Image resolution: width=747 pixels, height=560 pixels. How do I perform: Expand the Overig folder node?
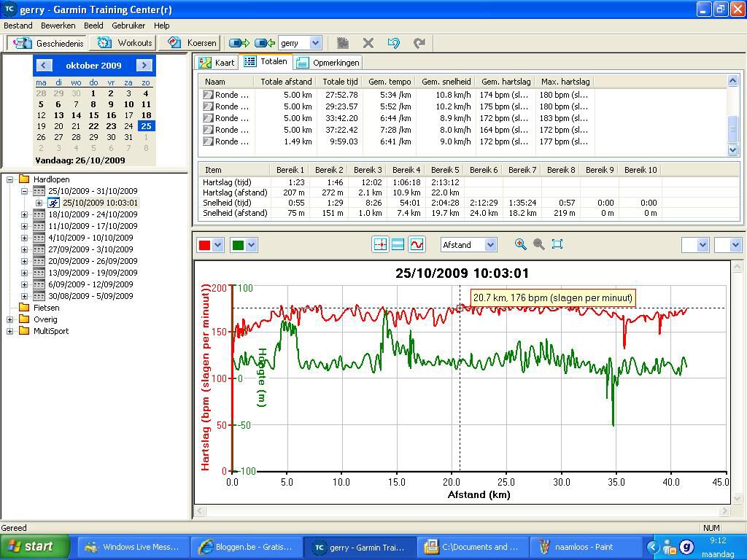click(9, 319)
